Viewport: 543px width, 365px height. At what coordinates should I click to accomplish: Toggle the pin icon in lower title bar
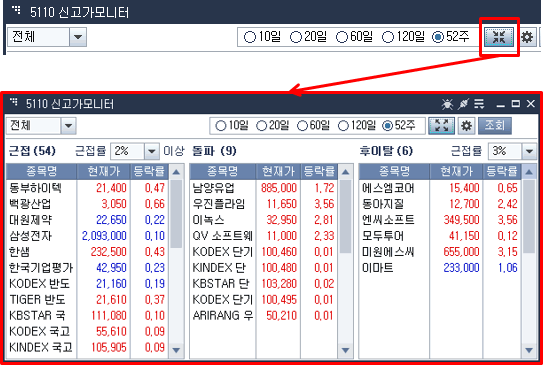(x=463, y=104)
